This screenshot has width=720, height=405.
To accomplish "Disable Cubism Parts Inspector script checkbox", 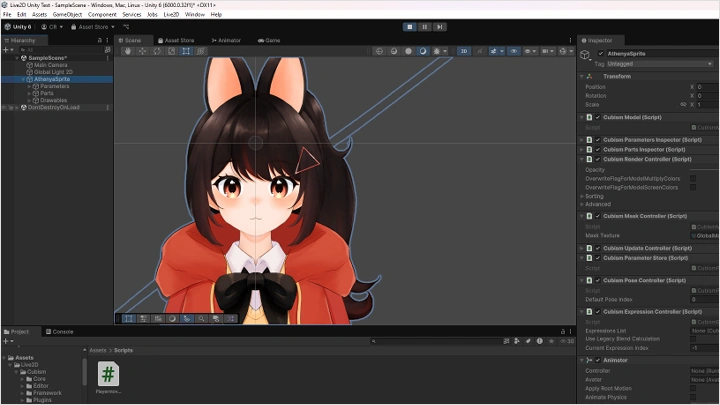I will tap(598, 150).
